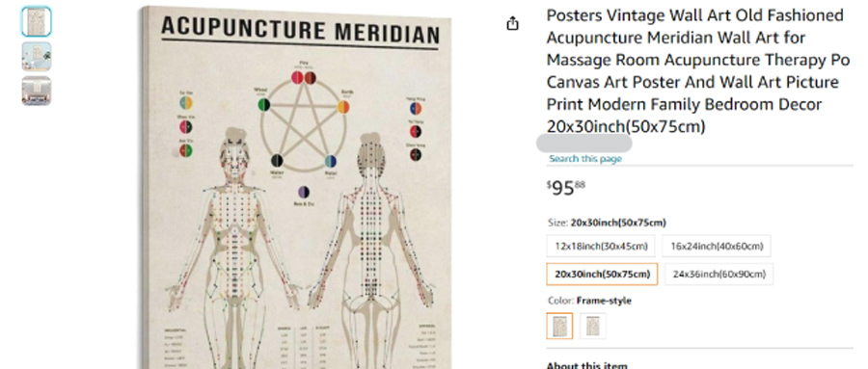Click the $95.88 price
This screenshot has width=868, height=369.
566,188
